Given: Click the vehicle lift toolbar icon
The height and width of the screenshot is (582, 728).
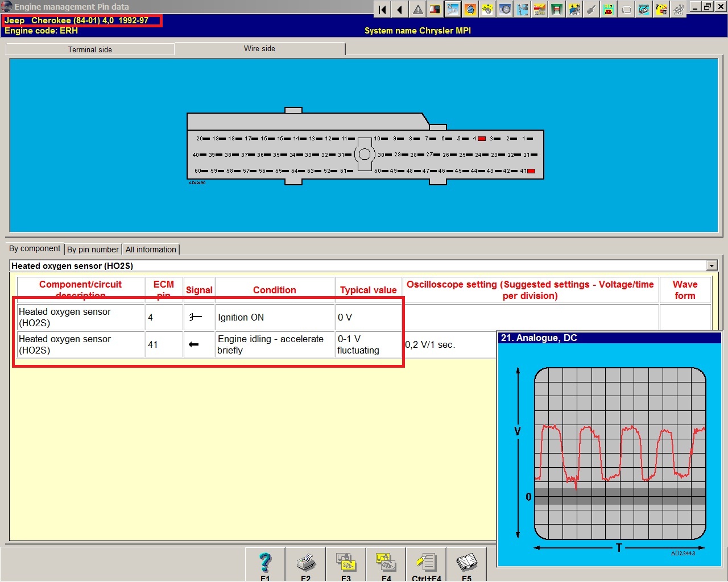Looking at the screenshot, I should pyautogui.click(x=557, y=10).
